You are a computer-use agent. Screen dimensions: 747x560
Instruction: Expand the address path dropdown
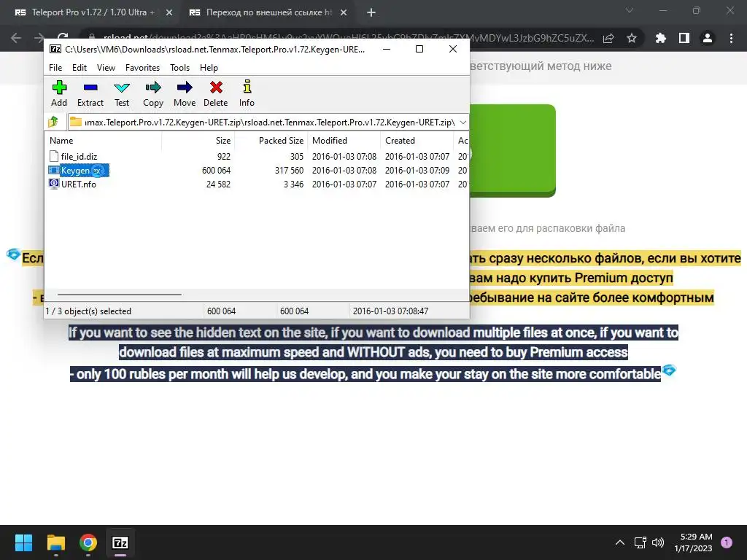tap(462, 122)
